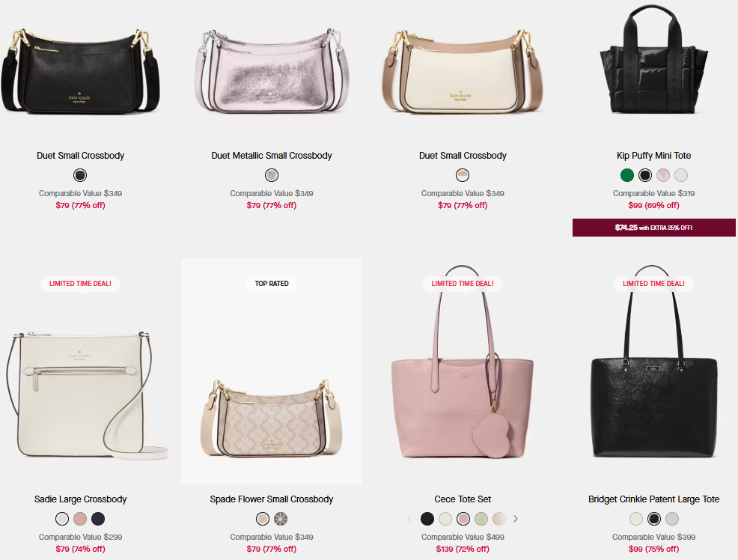
Task: Choose light green swatch for Cece Tote Set
Action: coord(481,519)
